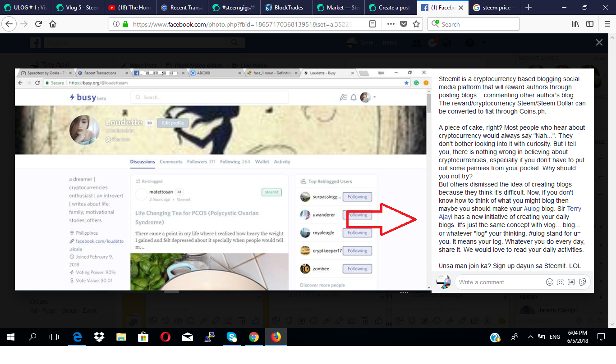Click the green padlock security icon
The image size is (616, 364).
(125, 24)
